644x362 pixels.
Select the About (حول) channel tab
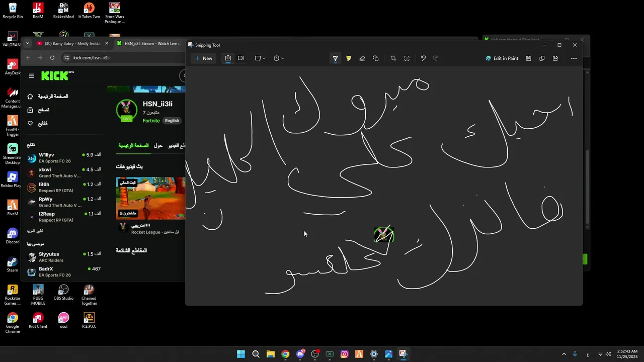[x=158, y=145]
